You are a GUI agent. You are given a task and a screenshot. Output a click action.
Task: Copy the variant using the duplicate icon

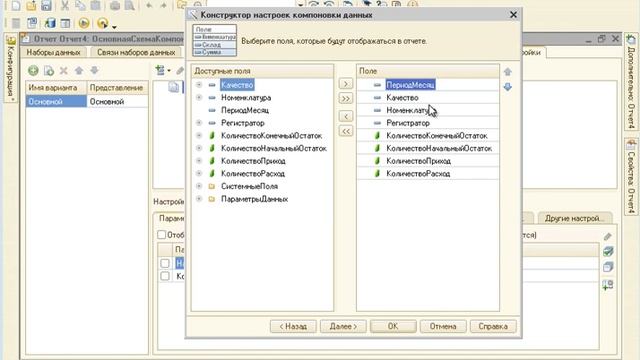pos(49,71)
